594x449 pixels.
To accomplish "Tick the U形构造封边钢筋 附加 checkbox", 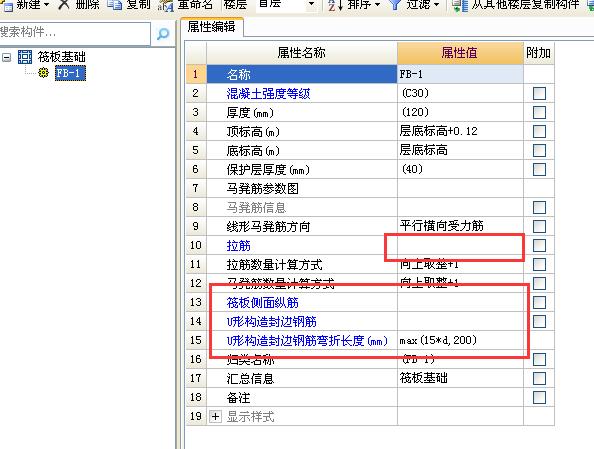I will tap(539, 321).
